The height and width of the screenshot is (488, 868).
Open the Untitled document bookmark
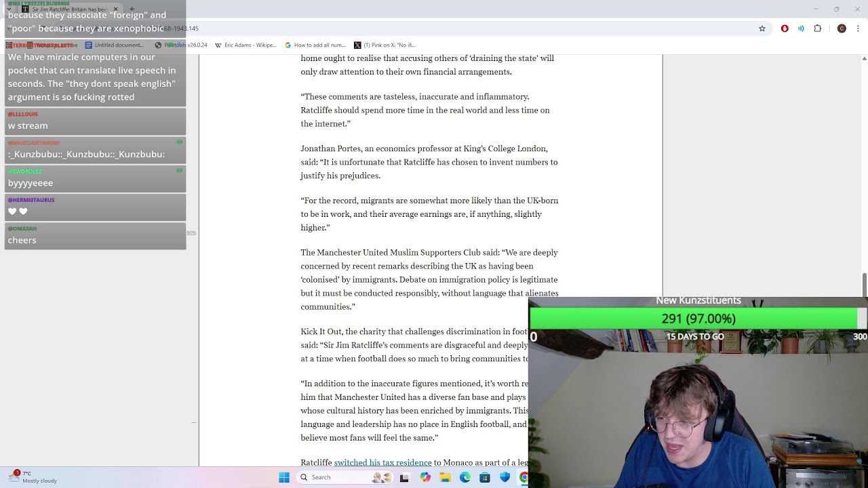click(115, 45)
